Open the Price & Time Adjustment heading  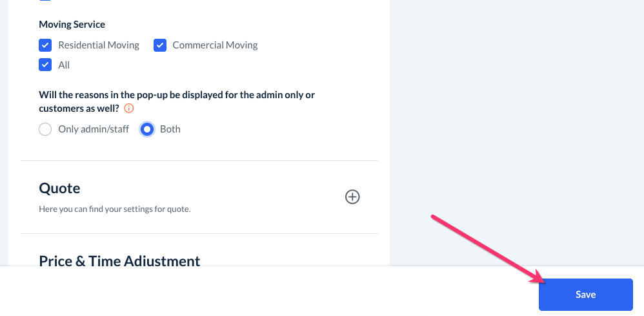point(119,261)
